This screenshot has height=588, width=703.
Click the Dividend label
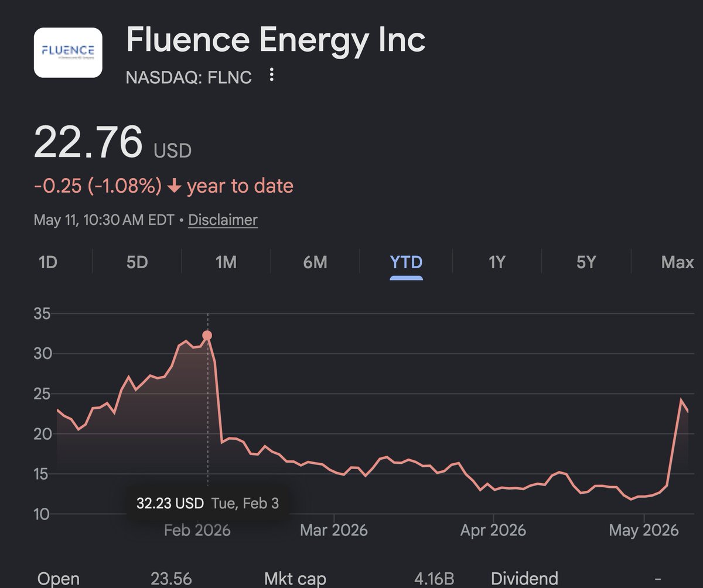524,579
